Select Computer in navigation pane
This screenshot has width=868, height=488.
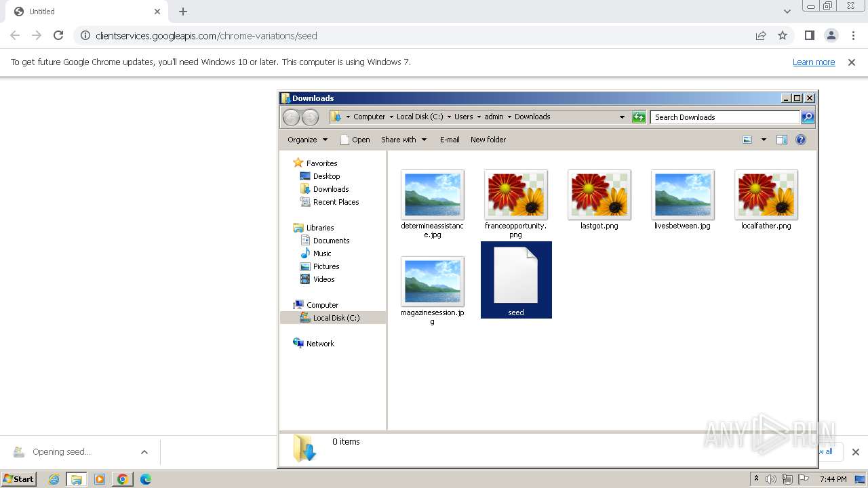[x=322, y=305]
